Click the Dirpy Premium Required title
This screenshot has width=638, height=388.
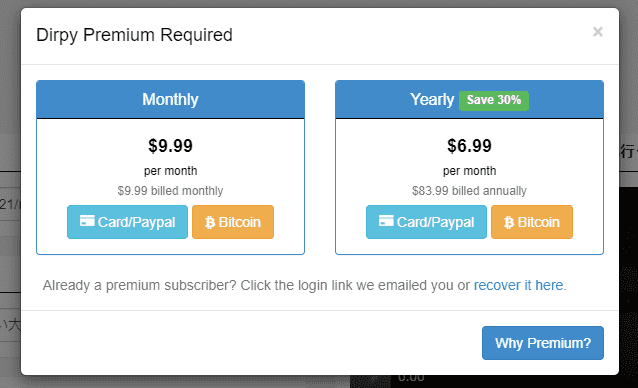(x=134, y=35)
